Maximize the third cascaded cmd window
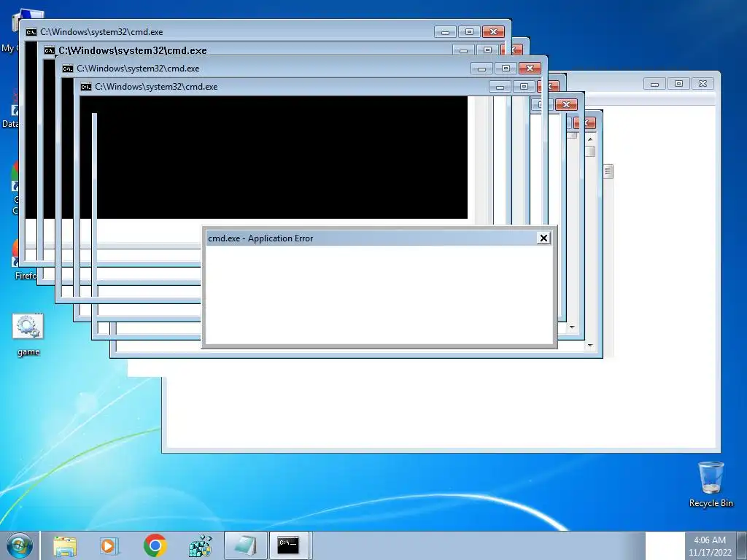The height and width of the screenshot is (560, 747). 506,69
